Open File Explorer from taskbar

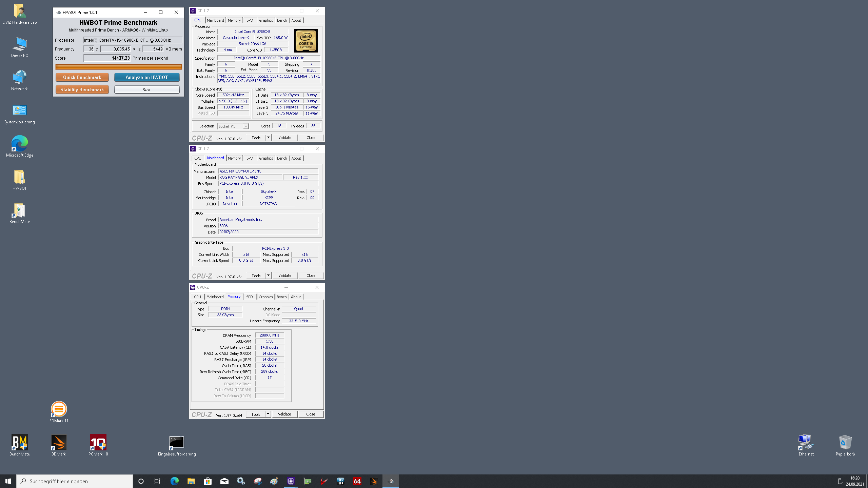coord(191,481)
